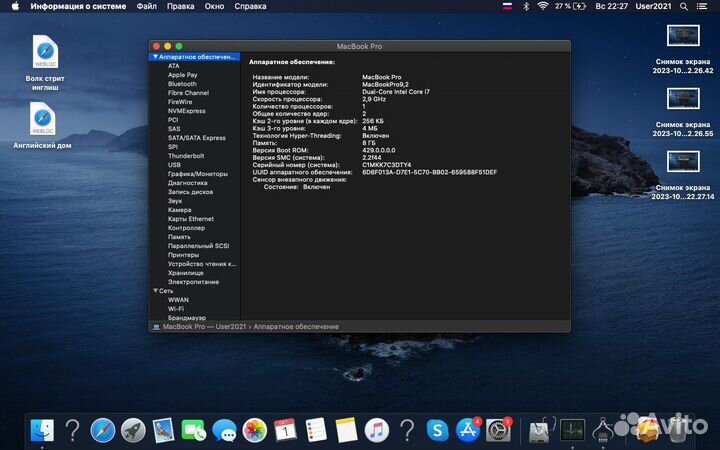This screenshot has height=450, width=720.
Task: Launch Disk Utility from the dock
Action: [540, 431]
